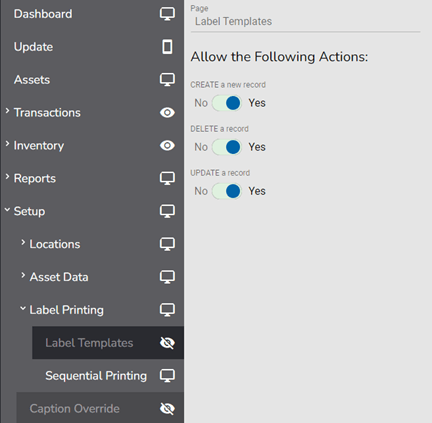Expand the Inventory section chevron
This screenshot has height=423, width=432.
[7, 144]
